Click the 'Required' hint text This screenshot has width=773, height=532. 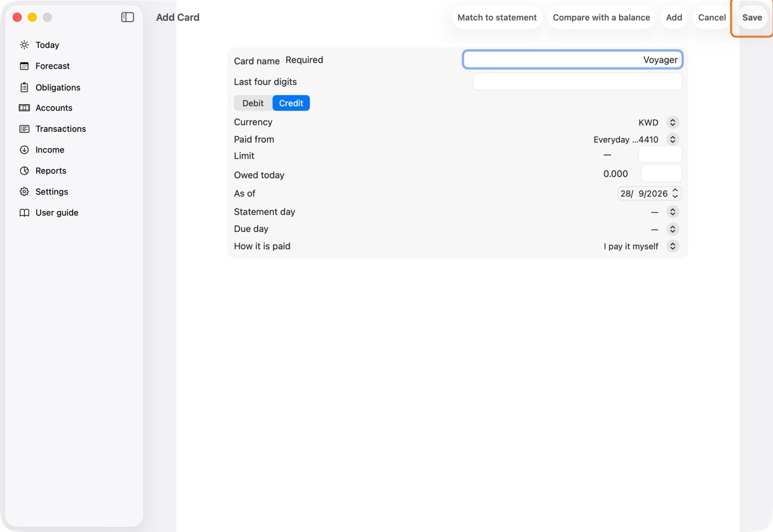coord(304,60)
